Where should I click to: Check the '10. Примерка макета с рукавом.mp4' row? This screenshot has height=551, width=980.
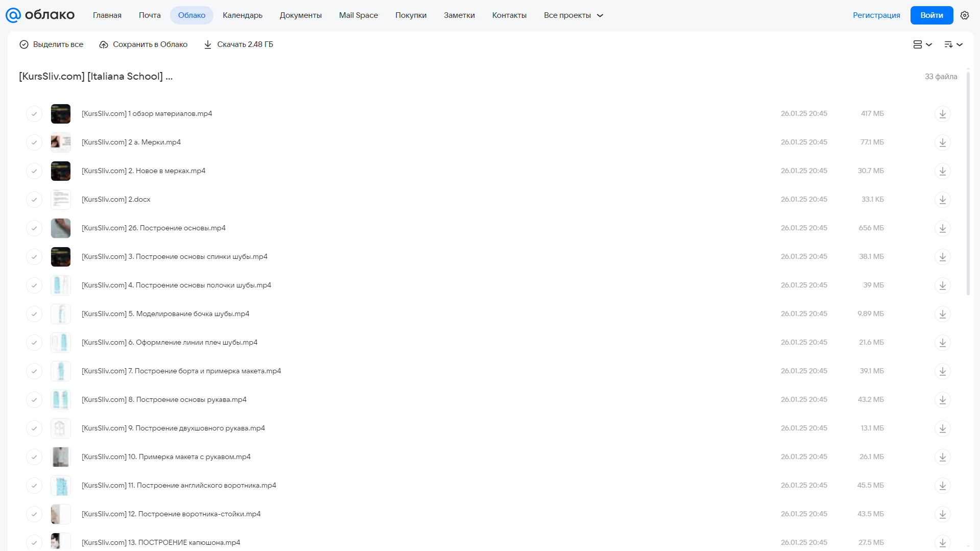click(x=34, y=457)
